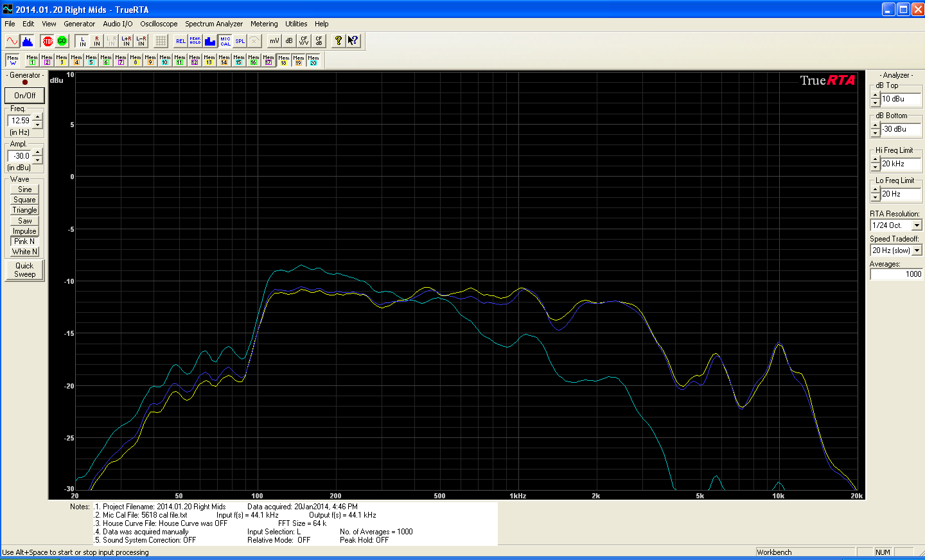Image resolution: width=925 pixels, height=560 pixels.
Task: Recall memory slot Mem 5
Action: point(91,60)
